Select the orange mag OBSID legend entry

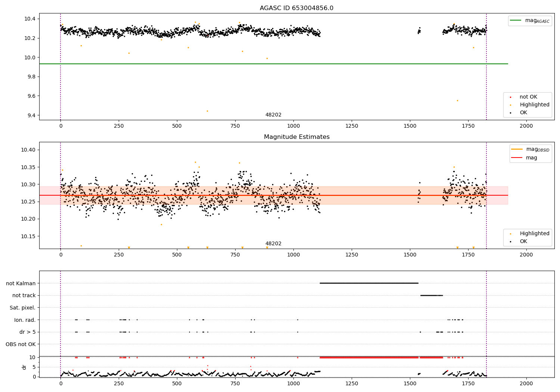coord(530,149)
